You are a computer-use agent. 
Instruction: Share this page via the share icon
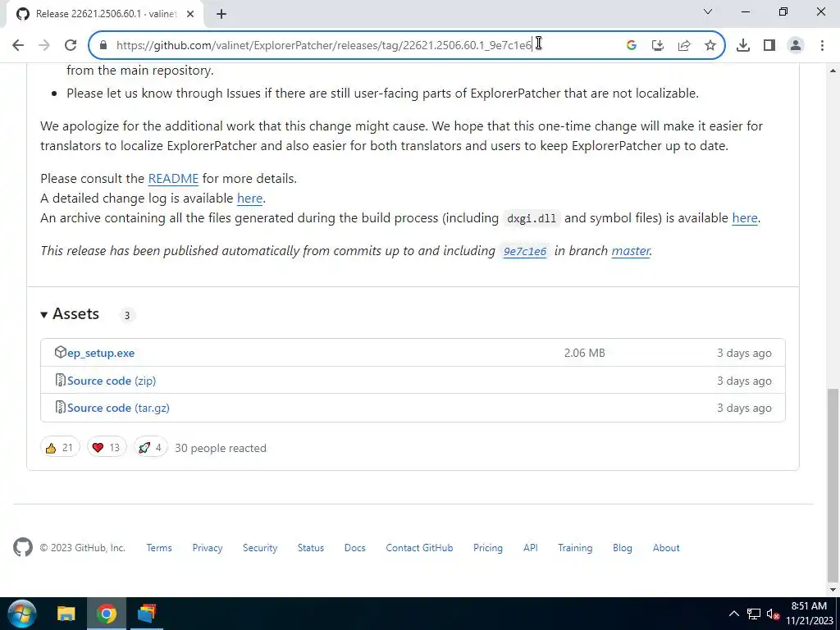click(684, 45)
